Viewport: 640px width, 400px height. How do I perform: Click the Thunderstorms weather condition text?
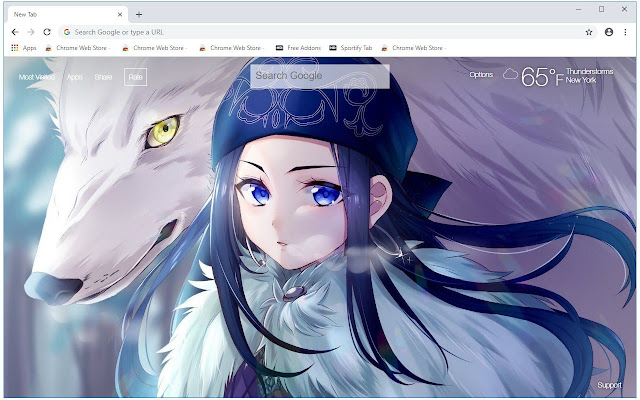click(589, 71)
